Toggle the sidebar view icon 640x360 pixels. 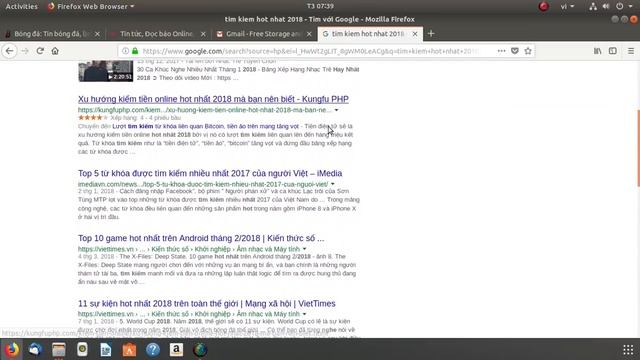pyautogui.click(x=613, y=51)
